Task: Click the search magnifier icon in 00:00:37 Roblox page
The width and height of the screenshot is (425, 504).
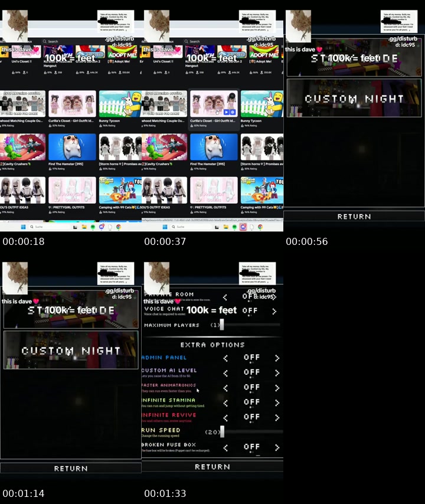Action: coord(186,41)
